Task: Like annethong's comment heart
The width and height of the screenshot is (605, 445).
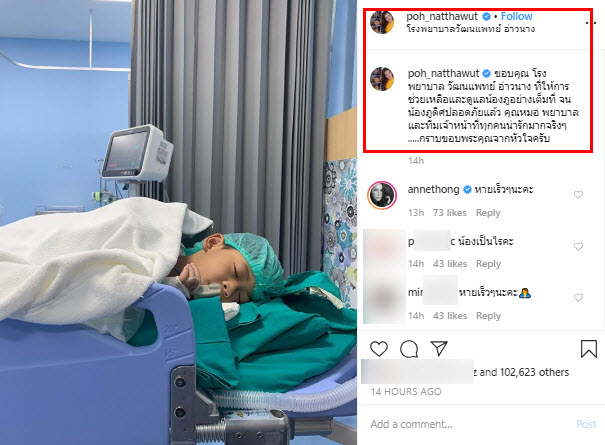Action: point(578,195)
